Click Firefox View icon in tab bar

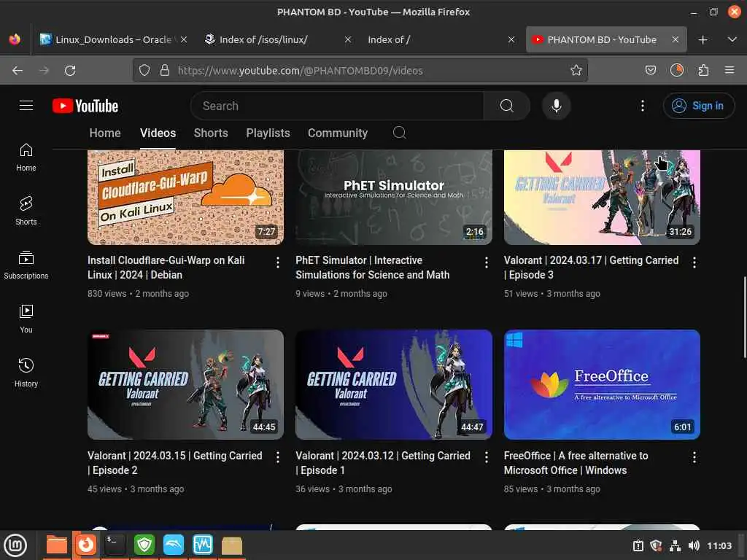coord(15,39)
